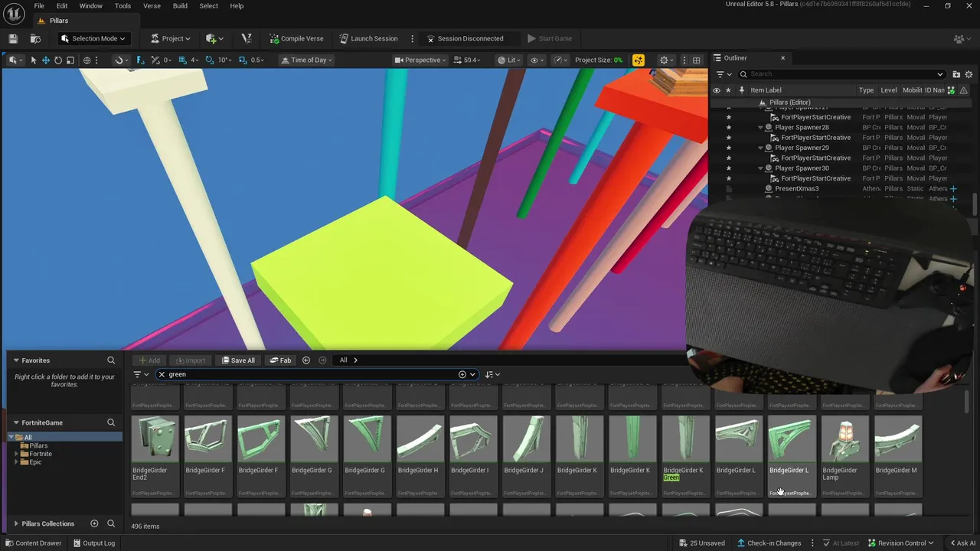
Task: Click the Favorites search magnifier icon
Action: point(111,360)
